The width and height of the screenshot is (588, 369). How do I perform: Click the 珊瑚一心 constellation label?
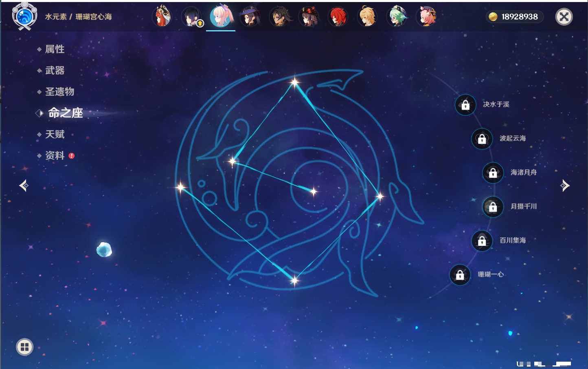tap(491, 274)
